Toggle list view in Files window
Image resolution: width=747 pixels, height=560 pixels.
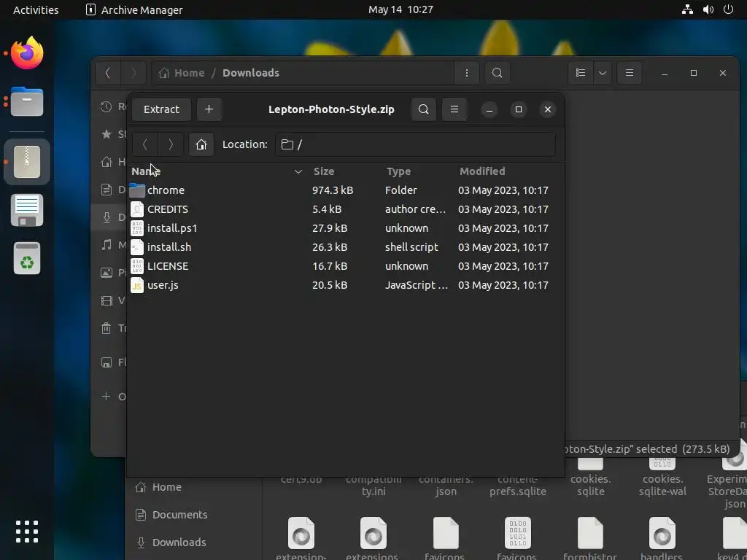[580, 73]
